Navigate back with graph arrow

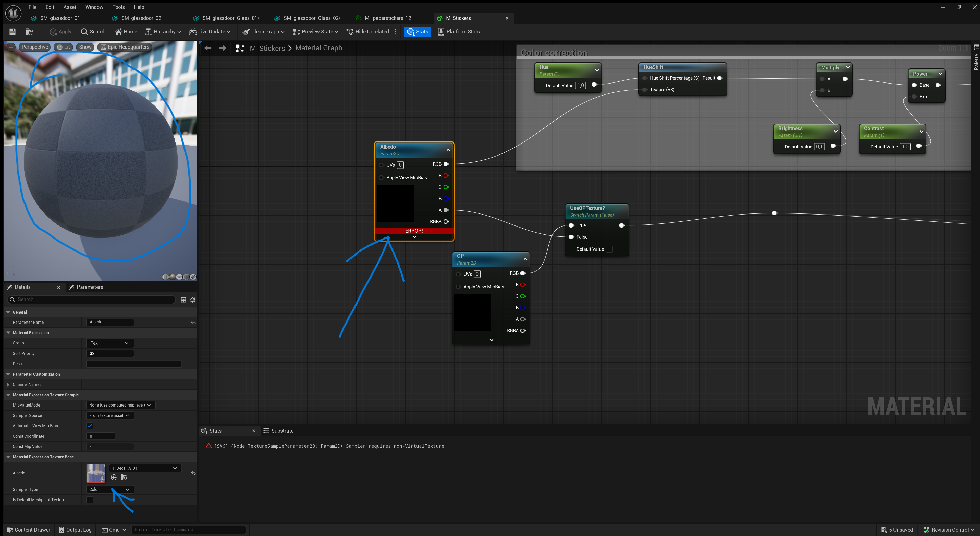[x=208, y=48]
